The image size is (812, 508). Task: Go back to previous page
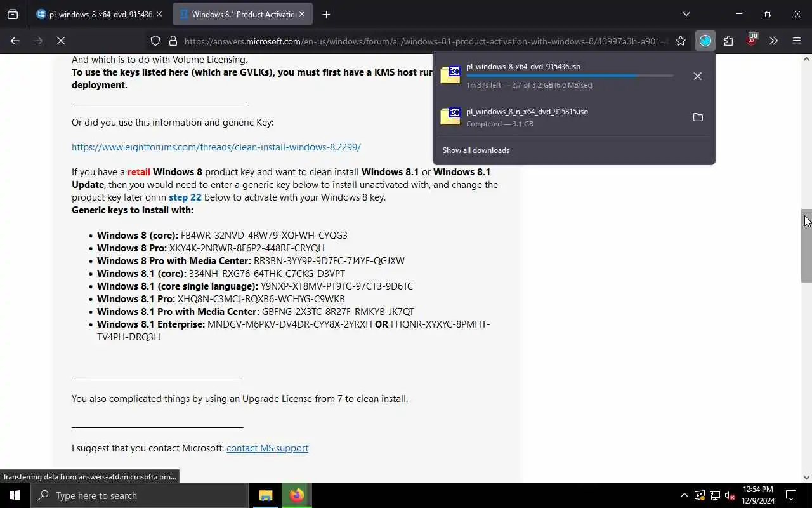pyautogui.click(x=15, y=41)
